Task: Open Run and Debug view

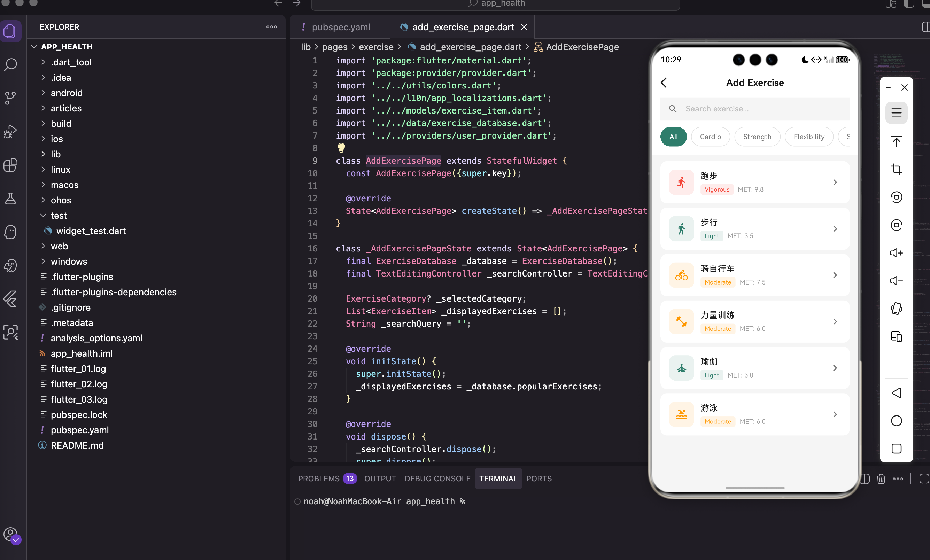Action: tap(10, 131)
